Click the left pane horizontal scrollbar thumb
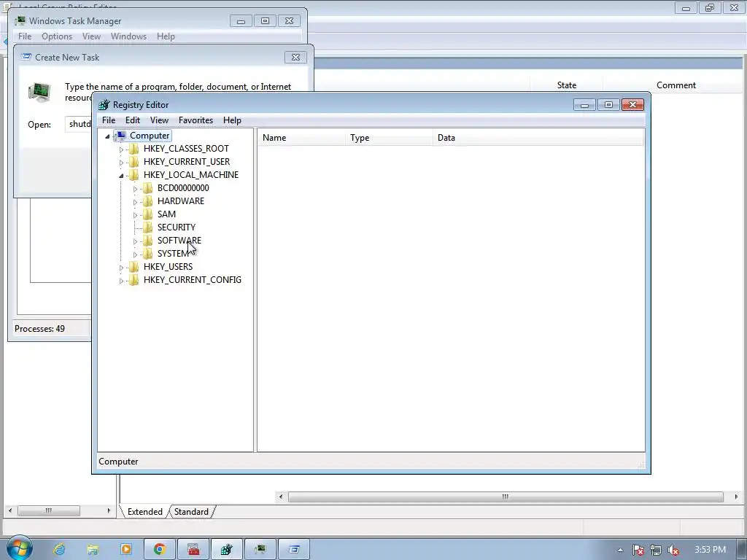This screenshot has height=560, width=747. point(49,510)
